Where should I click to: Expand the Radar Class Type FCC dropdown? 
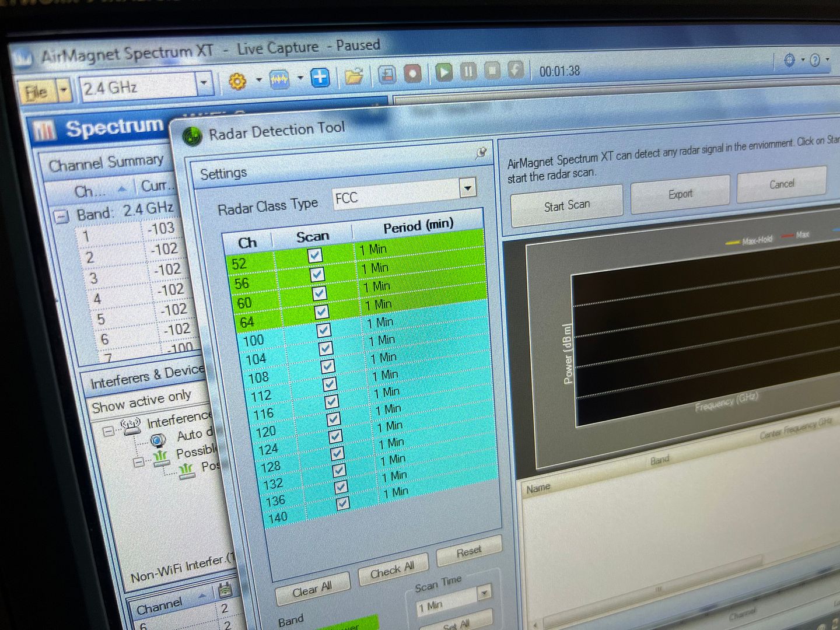point(467,188)
